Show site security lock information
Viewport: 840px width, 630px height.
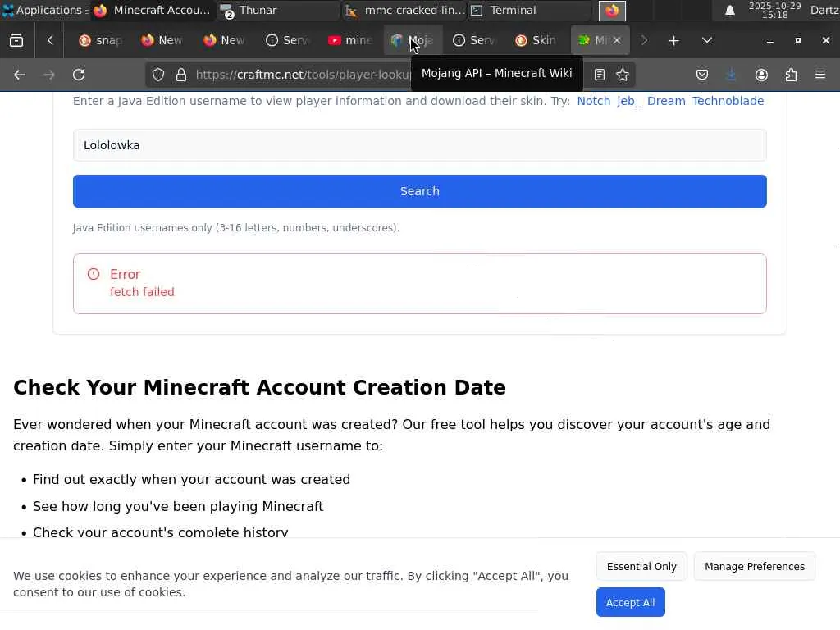[181, 75]
